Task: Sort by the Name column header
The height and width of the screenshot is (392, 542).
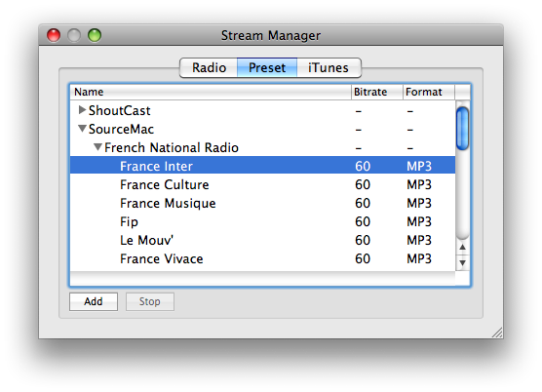Action: tap(211, 92)
